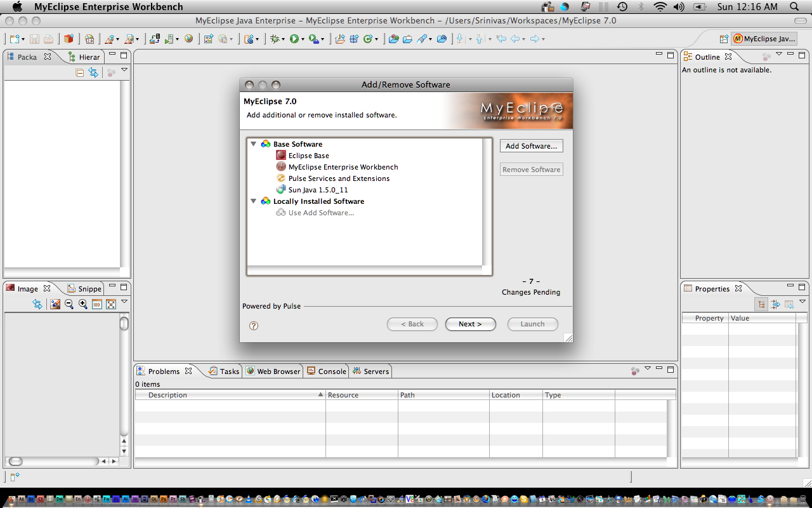Click the Back navigation arrow in main toolbar
812x508 pixels.
coord(516,39)
